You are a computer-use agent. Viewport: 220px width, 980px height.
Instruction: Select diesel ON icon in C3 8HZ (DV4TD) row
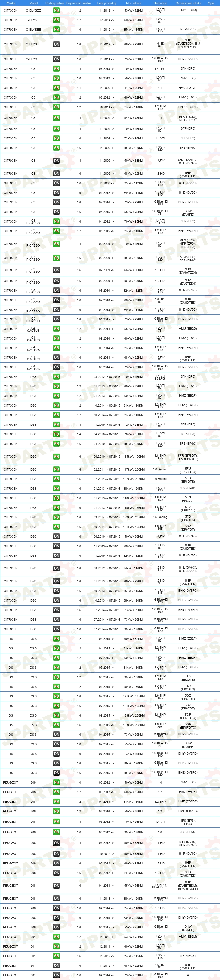coord(56,161)
